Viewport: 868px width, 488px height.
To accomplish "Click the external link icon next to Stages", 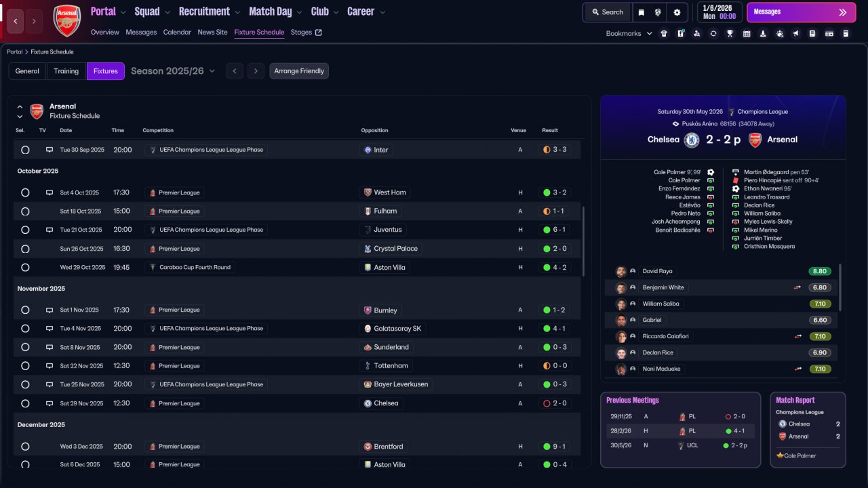I will click(x=319, y=32).
